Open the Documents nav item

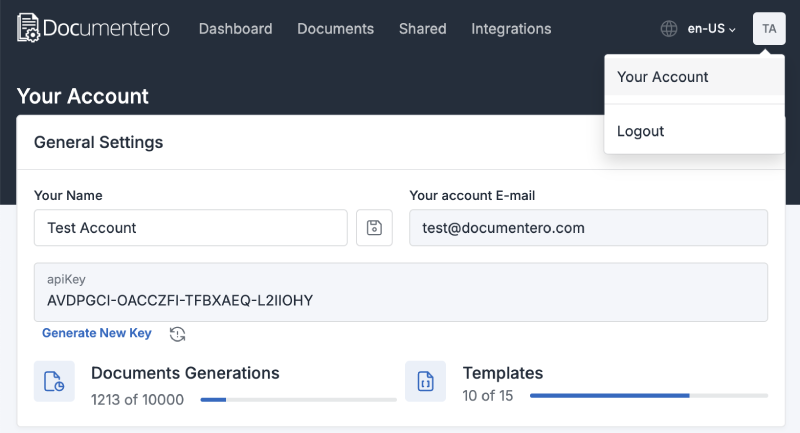[x=336, y=29]
